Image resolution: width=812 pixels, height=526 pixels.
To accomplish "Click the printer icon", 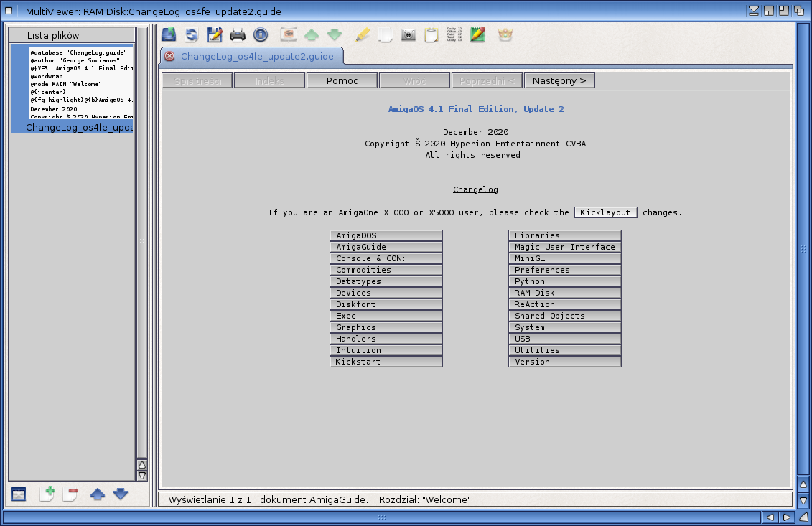I will [x=237, y=34].
